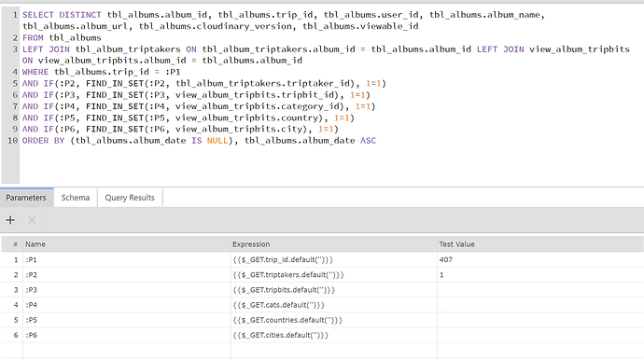Click the line with tripbit_id condition

(x=196, y=95)
